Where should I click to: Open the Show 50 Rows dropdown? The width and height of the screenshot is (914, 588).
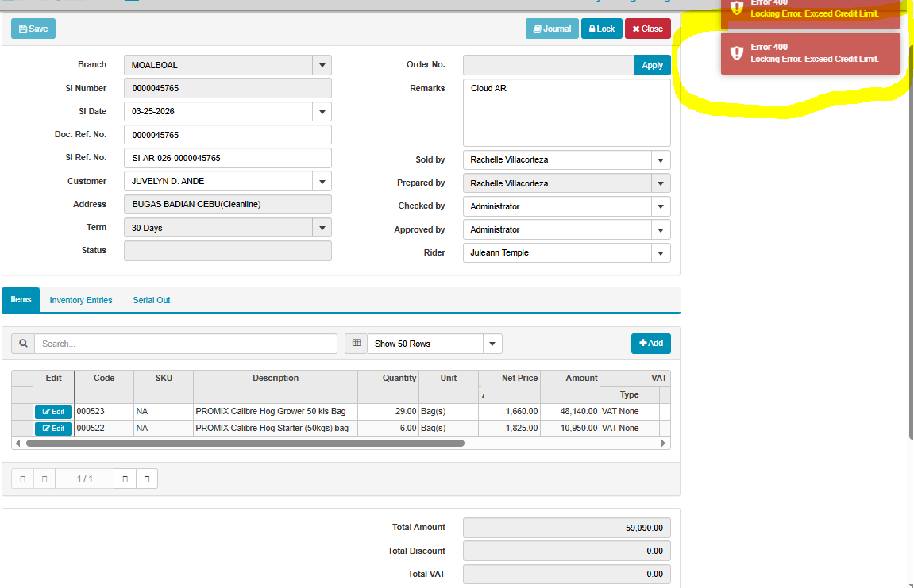click(x=492, y=344)
